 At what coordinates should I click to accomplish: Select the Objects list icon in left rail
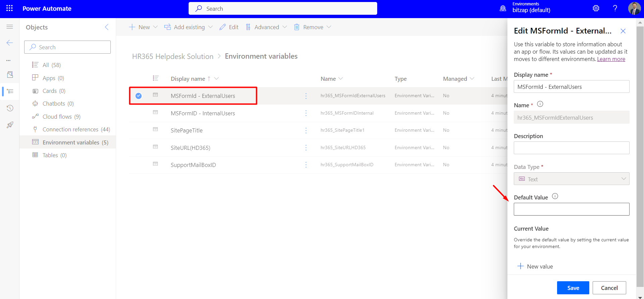click(x=10, y=91)
